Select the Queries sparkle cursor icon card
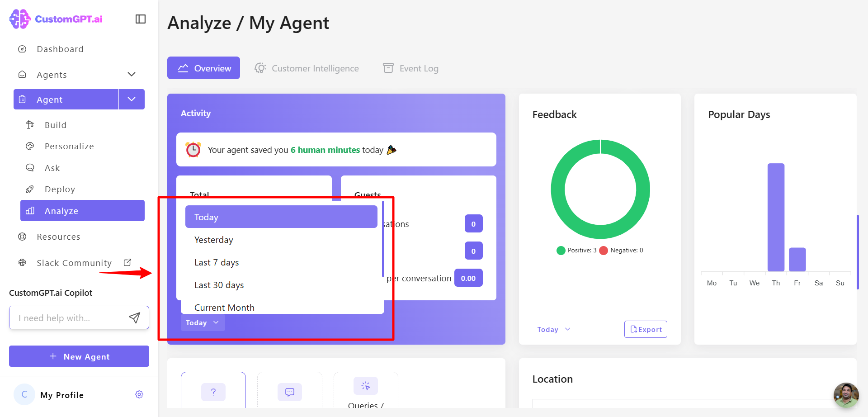Viewport: 868px width, 417px height. tap(366, 391)
